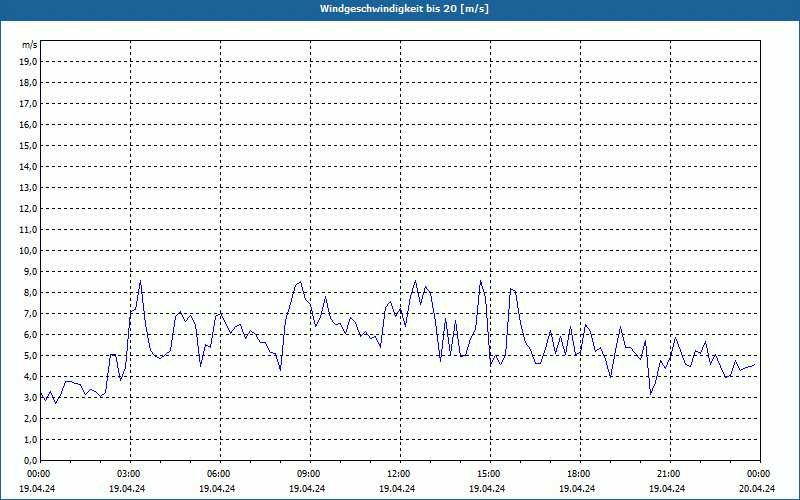Viewport: 800px width, 500px height.
Task: Click the 14,0 y-axis label
Action: tap(29, 166)
